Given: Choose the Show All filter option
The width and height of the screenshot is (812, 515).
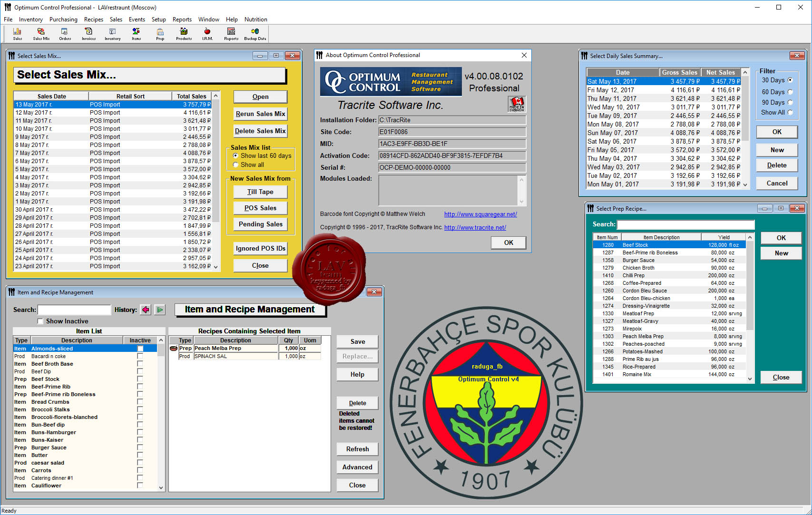Looking at the screenshot, I should click(x=790, y=112).
